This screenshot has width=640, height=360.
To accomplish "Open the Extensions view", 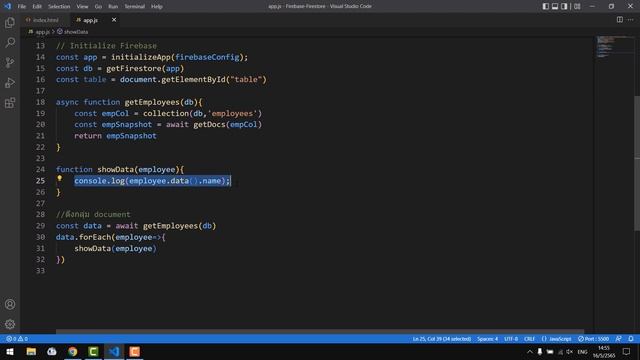I will [10, 102].
